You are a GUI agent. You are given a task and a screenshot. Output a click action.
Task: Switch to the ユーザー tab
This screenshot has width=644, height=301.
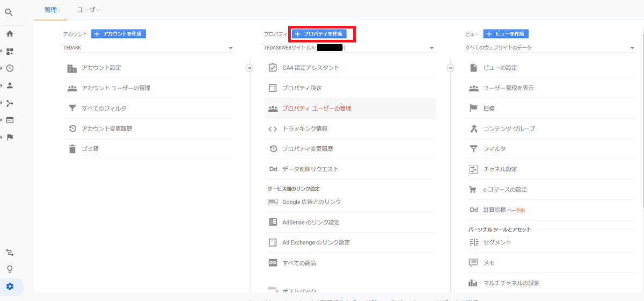[89, 10]
